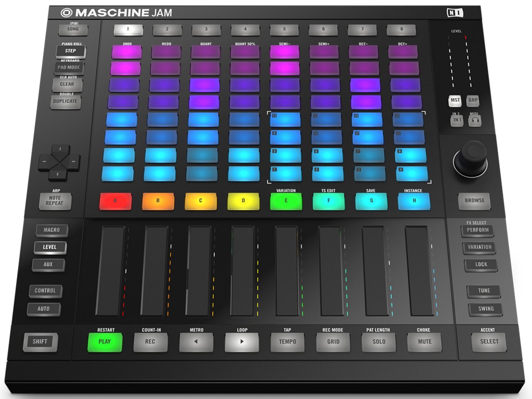Push the D-pad left arrow
532x399 pixels.
pyautogui.click(x=45, y=161)
